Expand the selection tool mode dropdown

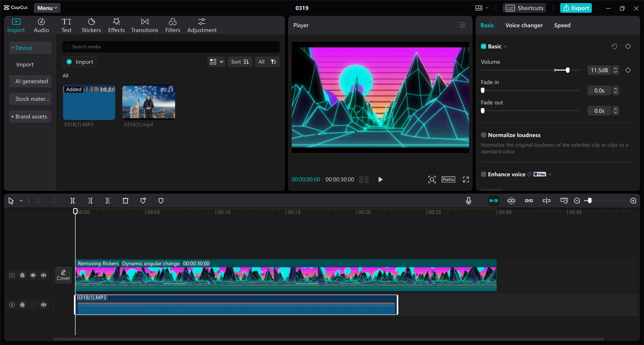coord(21,201)
